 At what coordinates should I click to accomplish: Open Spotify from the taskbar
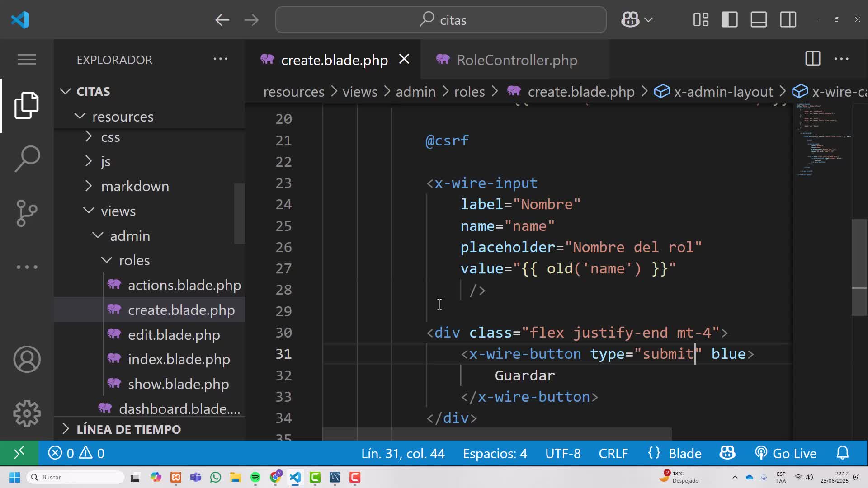tap(255, 477)
